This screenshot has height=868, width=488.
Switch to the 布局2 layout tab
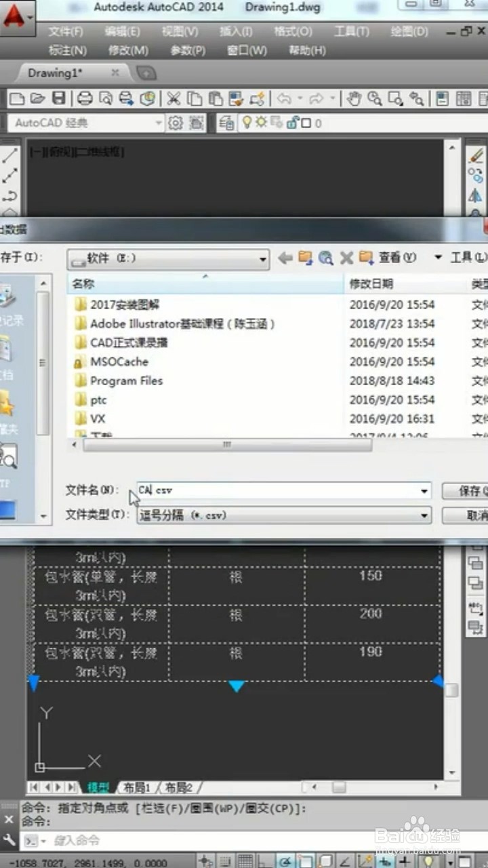[x=179, y=787]
